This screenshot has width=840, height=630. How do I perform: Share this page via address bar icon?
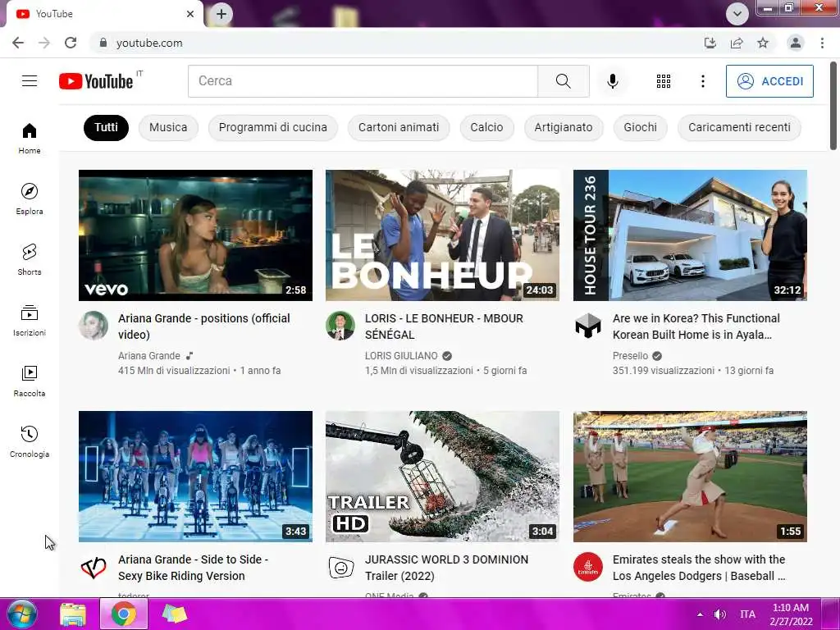[737, 43]
